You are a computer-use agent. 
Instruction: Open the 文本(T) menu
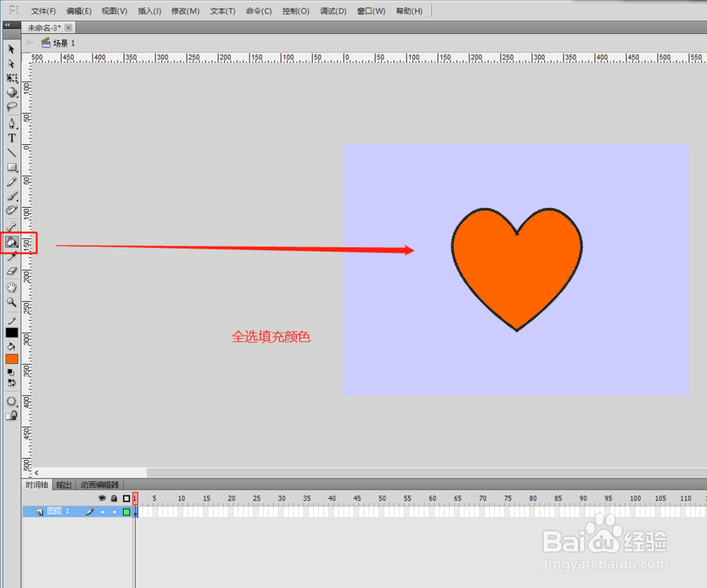coord(223,11)
